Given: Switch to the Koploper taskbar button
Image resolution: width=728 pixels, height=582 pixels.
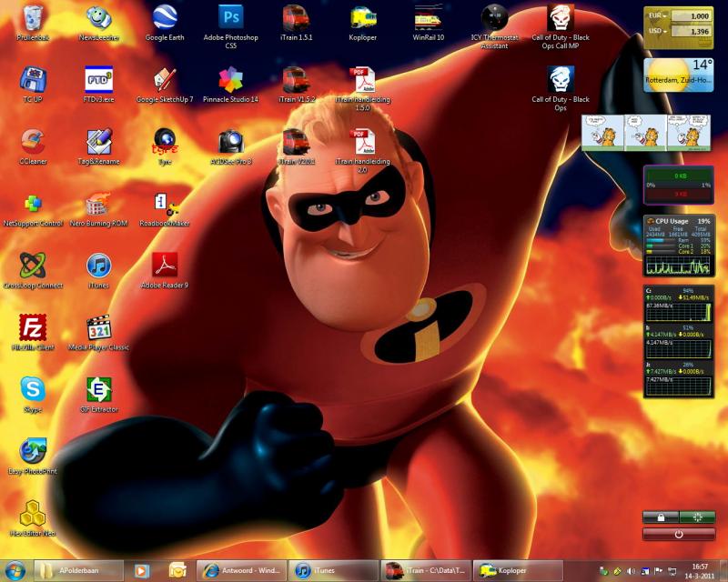Looking at the screenshot, I should point(517,570).
